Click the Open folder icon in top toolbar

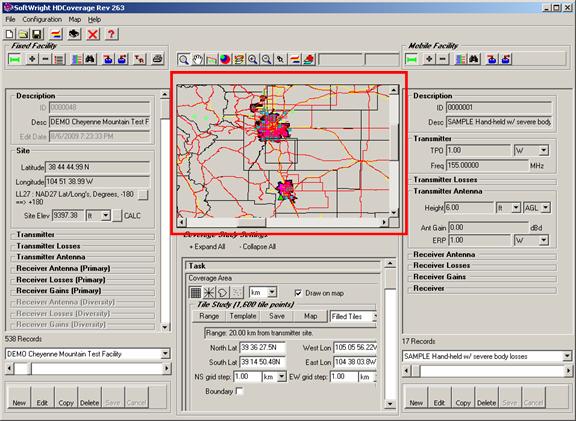pos(23,34)
